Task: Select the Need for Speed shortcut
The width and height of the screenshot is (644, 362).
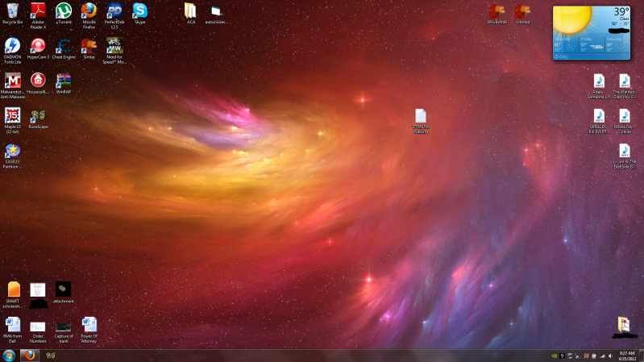Action: [x=114, y=47]
